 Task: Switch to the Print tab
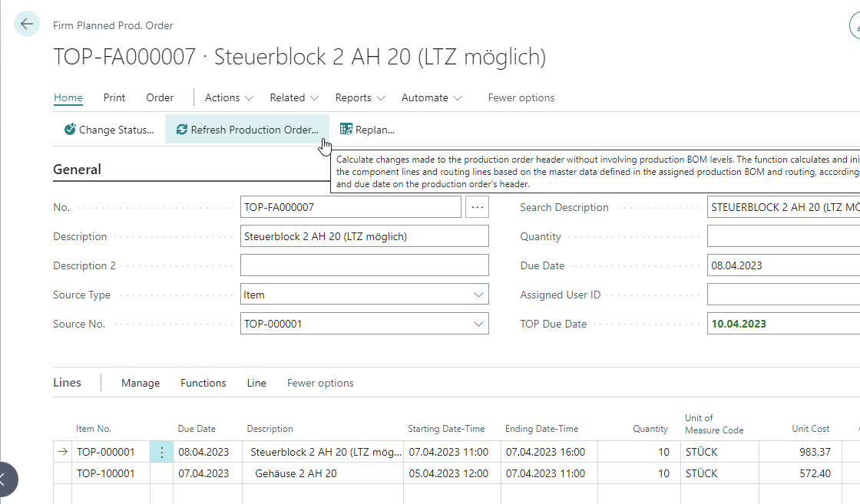pos(114,97)
